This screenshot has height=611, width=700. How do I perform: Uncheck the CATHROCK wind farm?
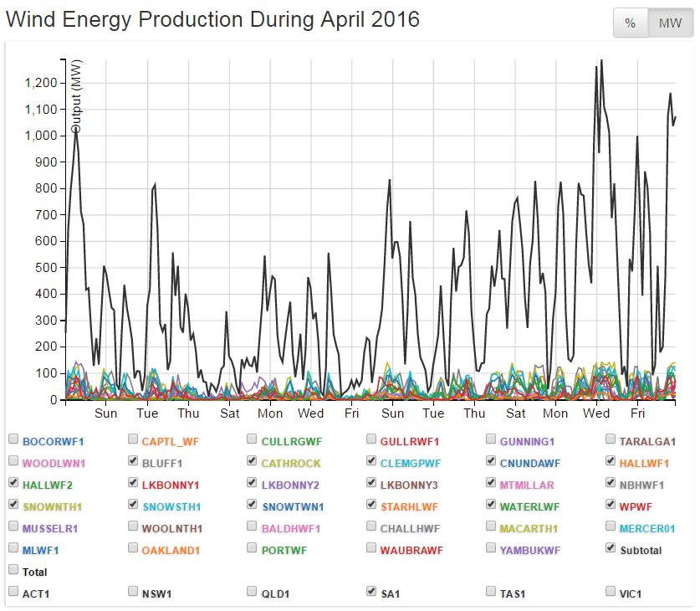(252, 460)
